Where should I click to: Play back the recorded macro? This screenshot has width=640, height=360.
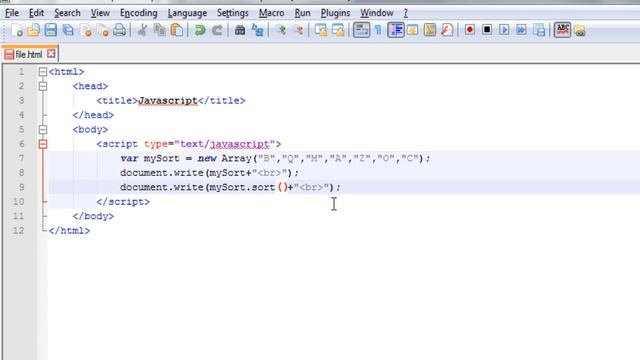tap(504, 30)
